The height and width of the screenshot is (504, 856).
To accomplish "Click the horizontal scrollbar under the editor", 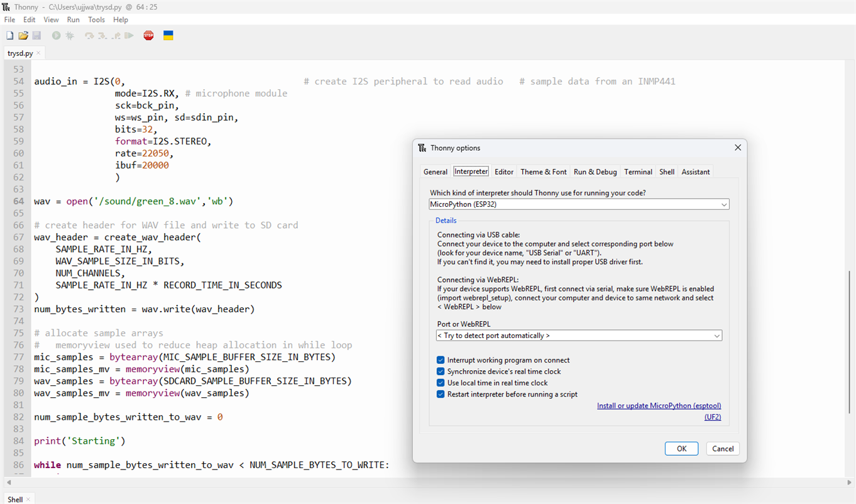I will [x=427, y=483].
